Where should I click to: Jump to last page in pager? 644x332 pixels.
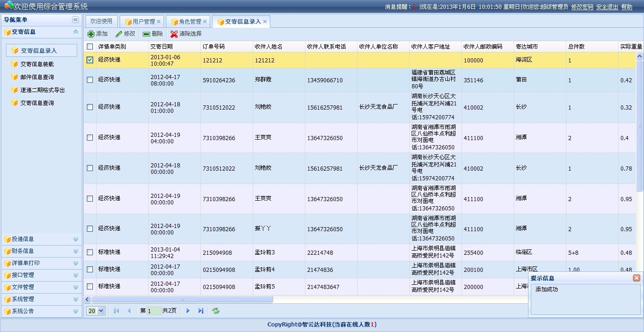coord(201,311)
